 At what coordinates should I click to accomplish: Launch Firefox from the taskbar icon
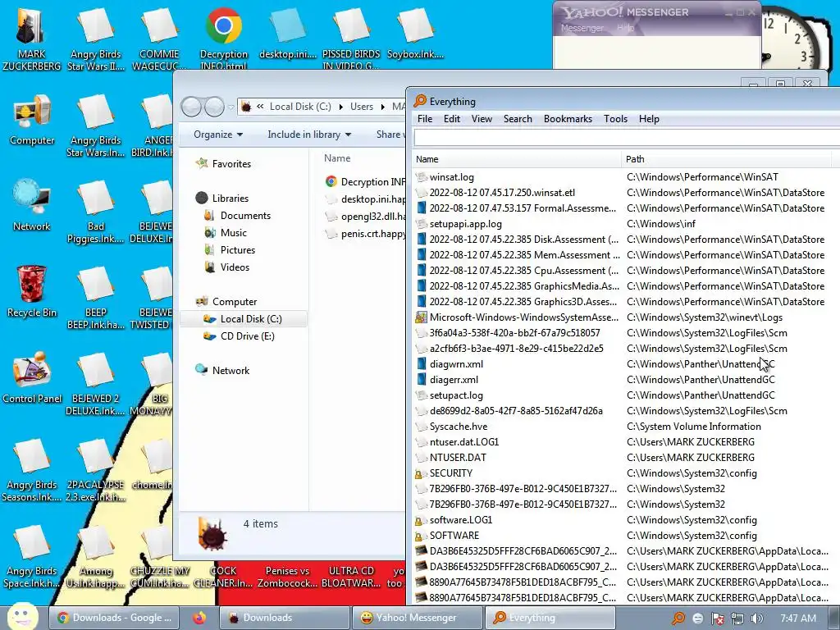(x=199, y=618)
